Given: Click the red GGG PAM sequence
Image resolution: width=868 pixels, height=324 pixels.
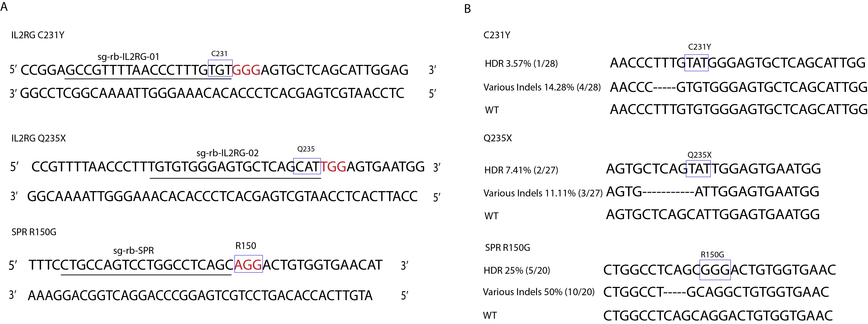Looking at the screenshot, I should [246, 70].
